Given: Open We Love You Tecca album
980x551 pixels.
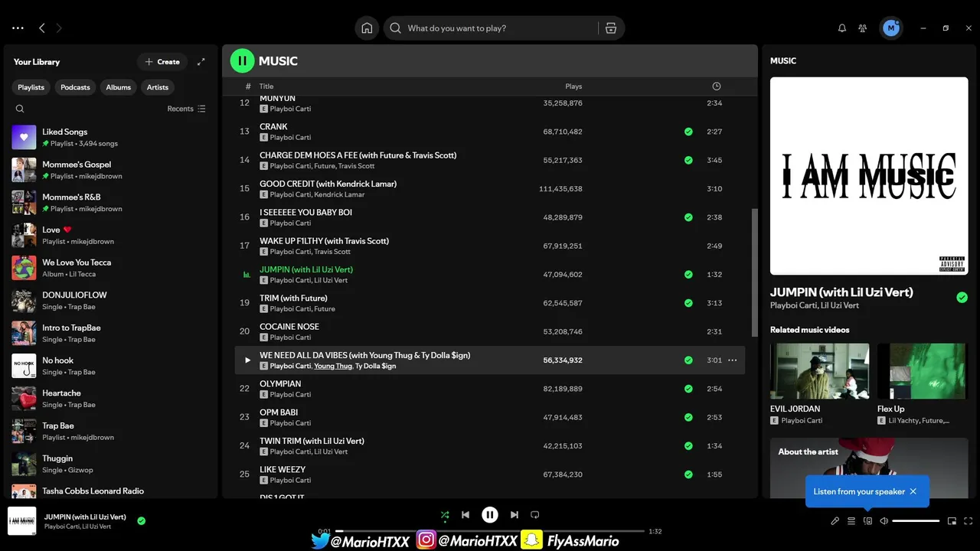Looking at the screenshot, I should 111,268.
